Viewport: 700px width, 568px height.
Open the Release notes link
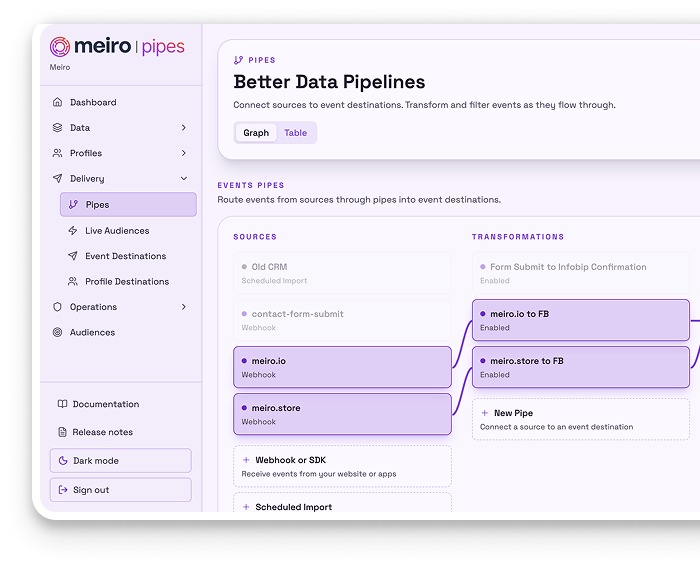pyautogui.click(x=102, y=432)
